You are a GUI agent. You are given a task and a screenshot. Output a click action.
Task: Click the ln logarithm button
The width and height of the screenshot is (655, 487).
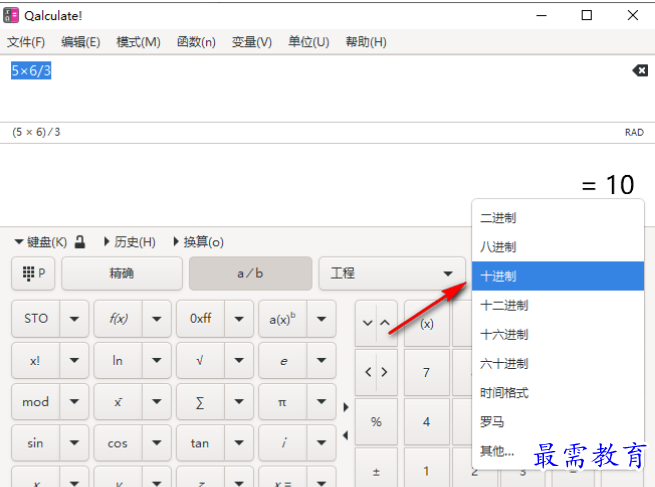[x=118, y=360]
